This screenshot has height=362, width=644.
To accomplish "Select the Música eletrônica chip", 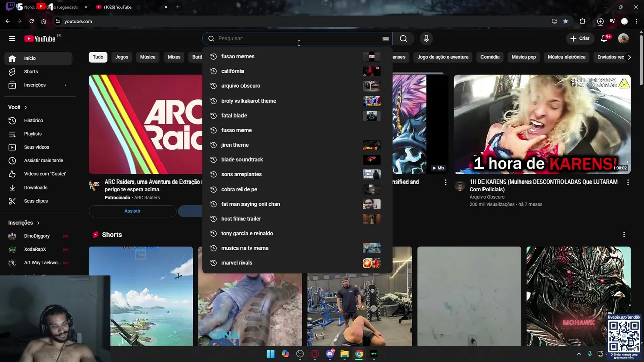I will coord(567,57).
